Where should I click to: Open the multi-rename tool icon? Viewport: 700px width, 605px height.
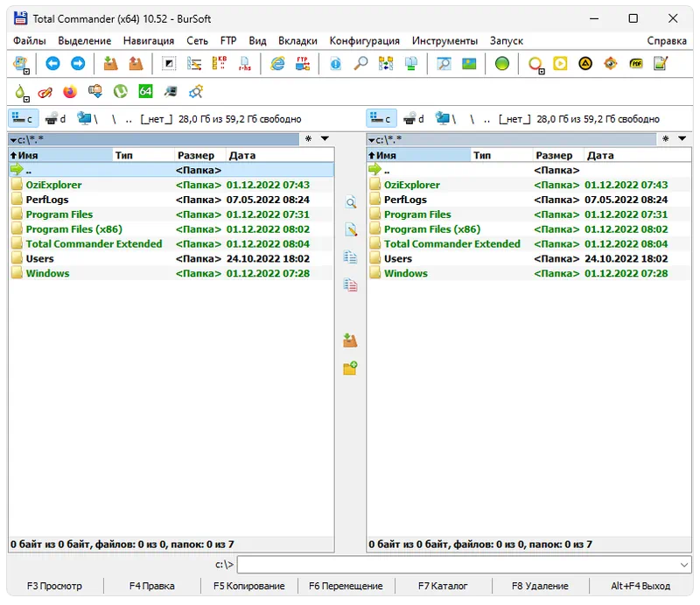tap(194, 63)
